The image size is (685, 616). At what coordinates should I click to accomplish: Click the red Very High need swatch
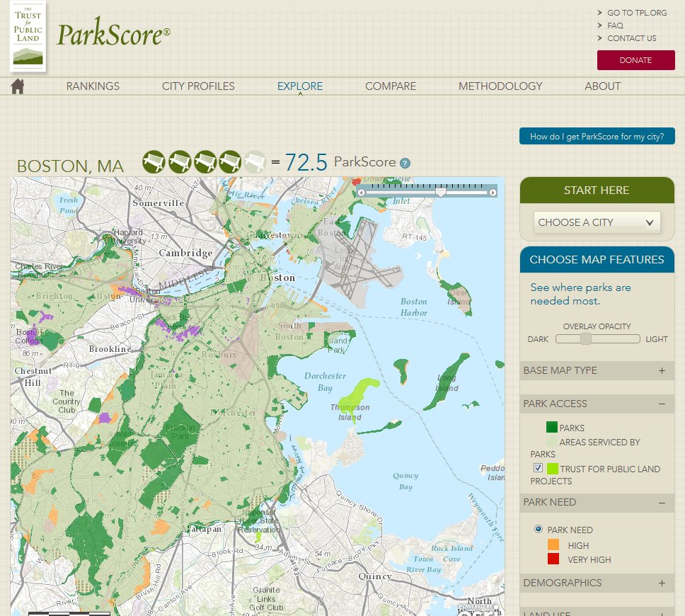(553, 559)
